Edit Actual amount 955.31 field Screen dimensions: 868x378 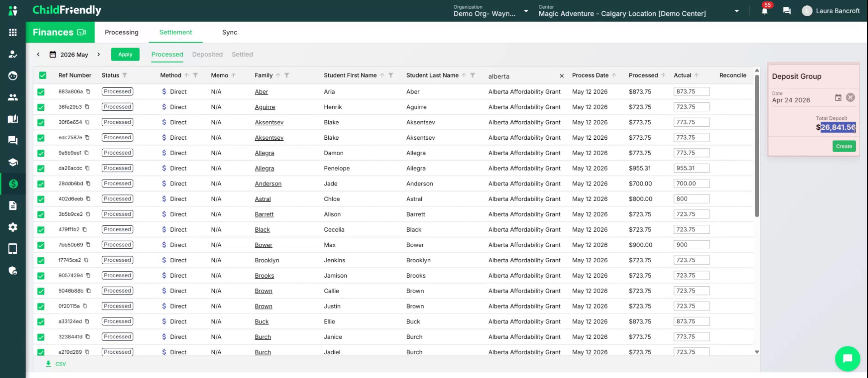tap(691, 168)
